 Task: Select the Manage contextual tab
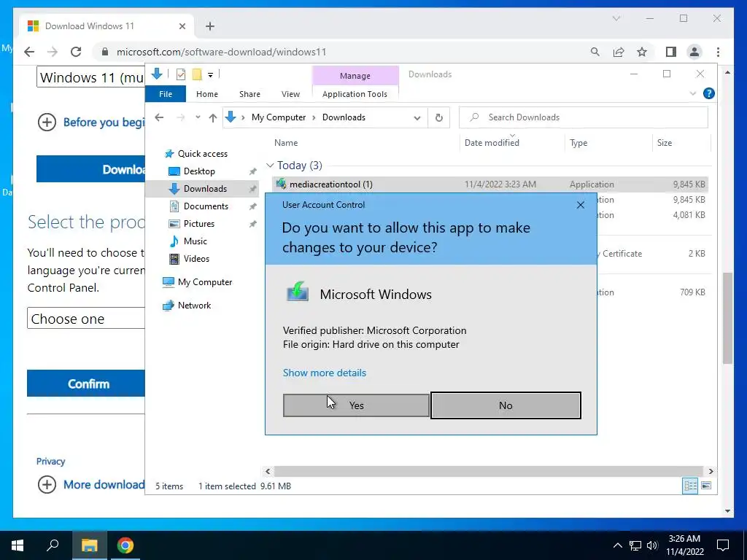coord(355,76)
